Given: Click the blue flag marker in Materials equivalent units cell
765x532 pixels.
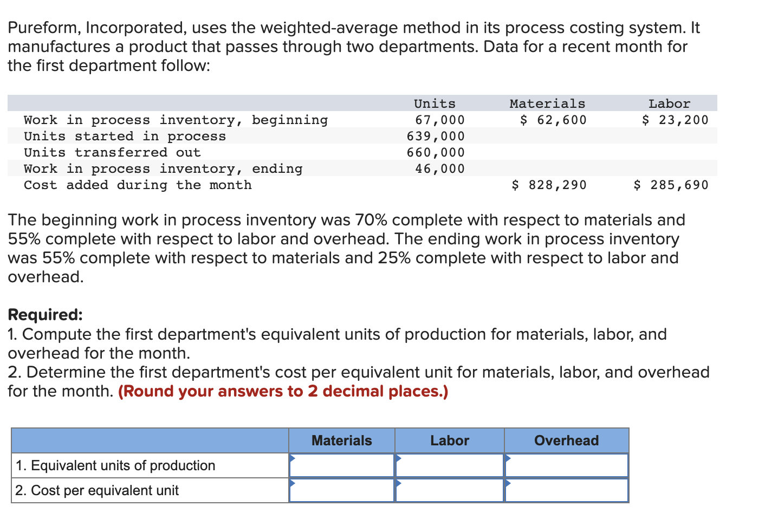Looking at the screenshot, I should click(293, 458).
